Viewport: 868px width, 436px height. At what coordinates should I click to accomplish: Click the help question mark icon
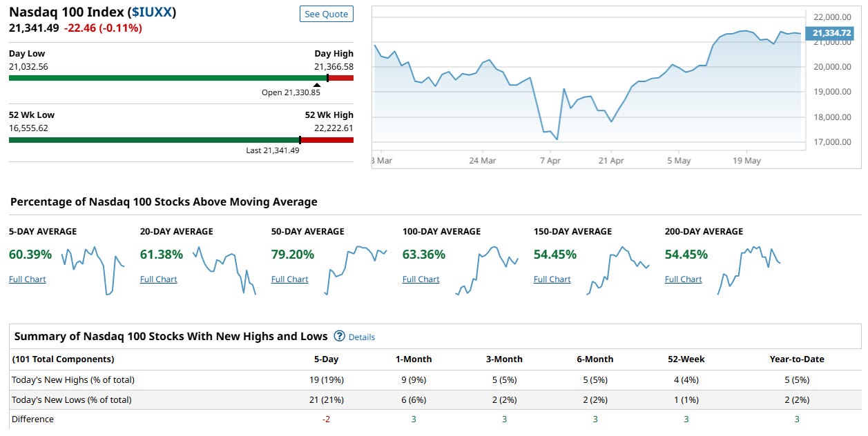point(339,336)
